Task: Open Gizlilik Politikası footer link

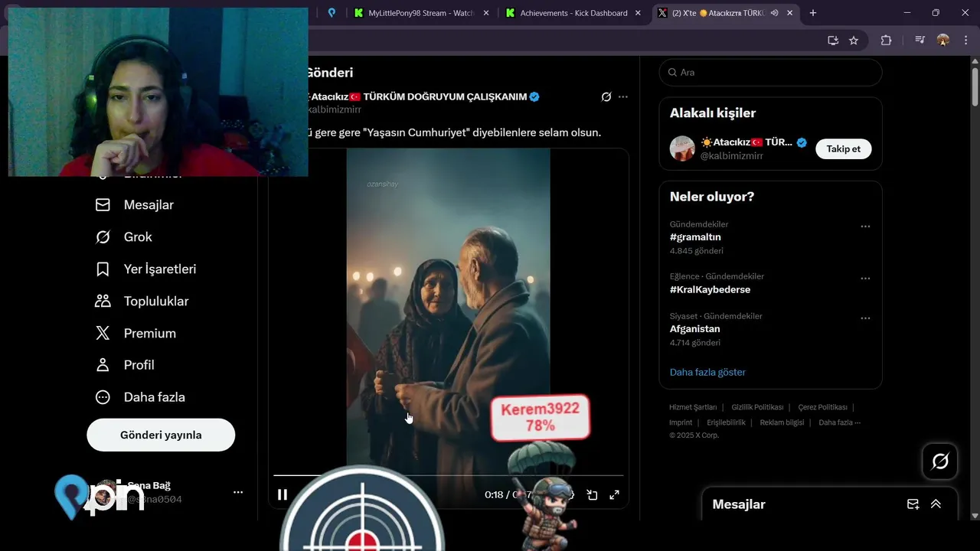Action: point(757,407)
